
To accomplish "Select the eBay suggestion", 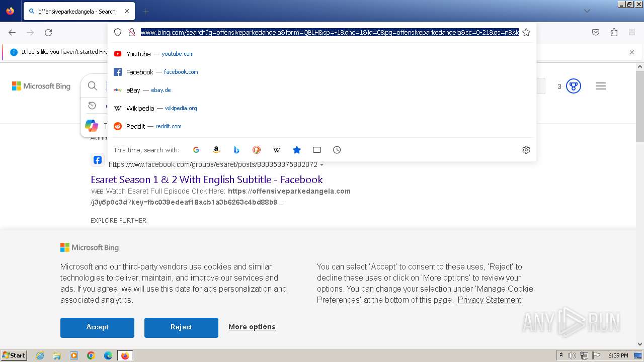I will (x=322, y=90).
